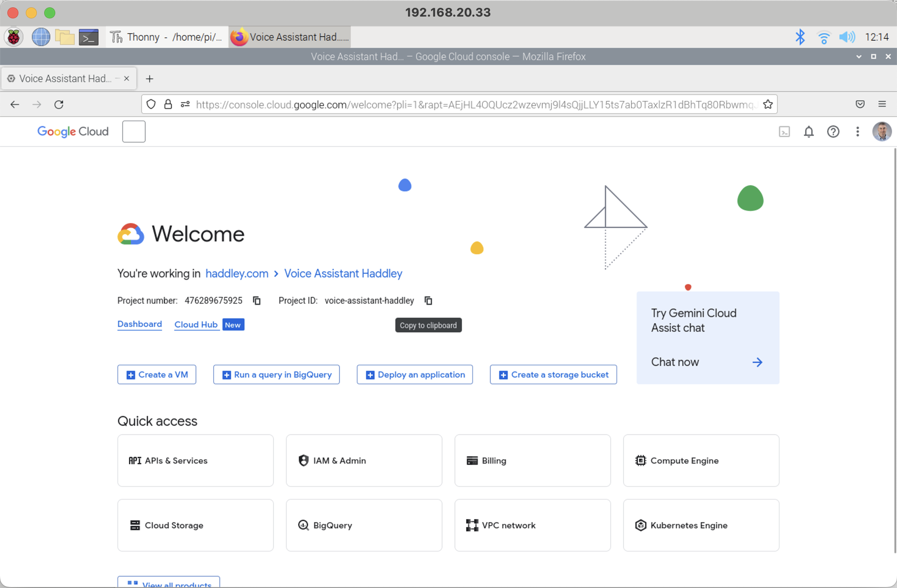Screen dimensions: 897x588
Task: Open a new browser tab
Action: [x=149, y=79]
